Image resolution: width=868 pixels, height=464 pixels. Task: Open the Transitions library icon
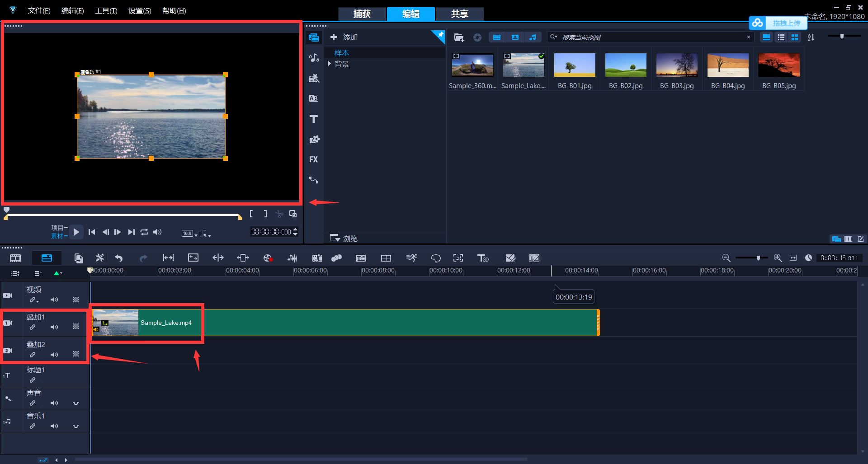coord(314,78)
